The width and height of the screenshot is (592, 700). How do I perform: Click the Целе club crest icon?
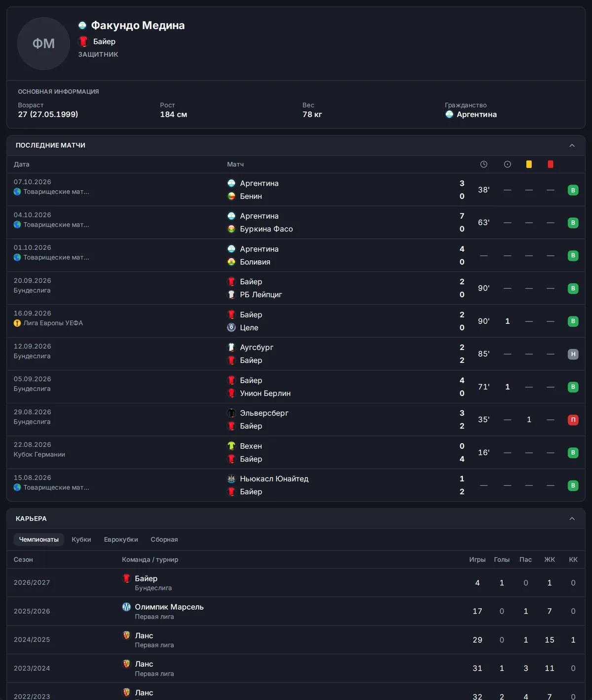pos(231,327)
